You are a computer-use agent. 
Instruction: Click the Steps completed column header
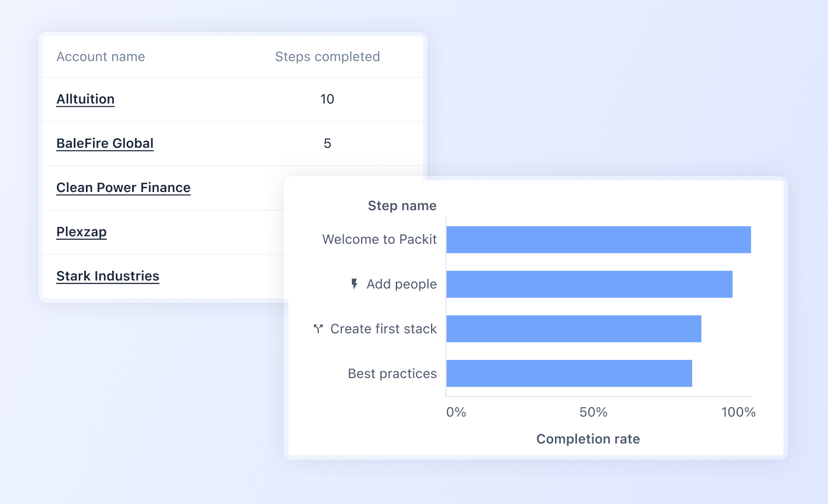pyautogui.click(x=327, y=57)
